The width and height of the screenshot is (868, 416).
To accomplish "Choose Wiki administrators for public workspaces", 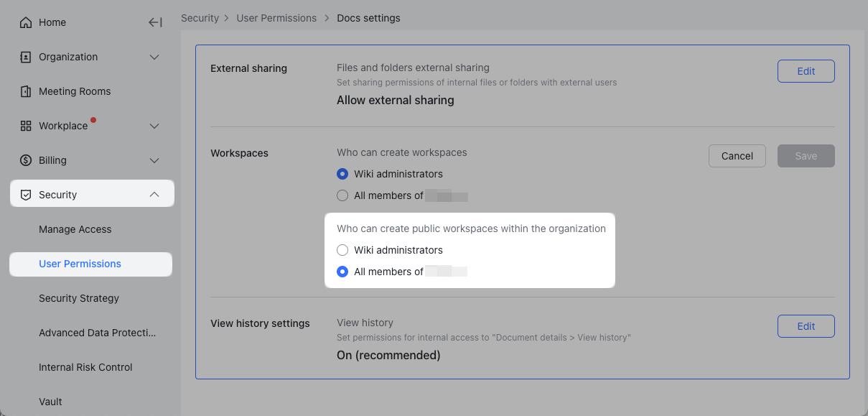I will [x=342, y=250].
